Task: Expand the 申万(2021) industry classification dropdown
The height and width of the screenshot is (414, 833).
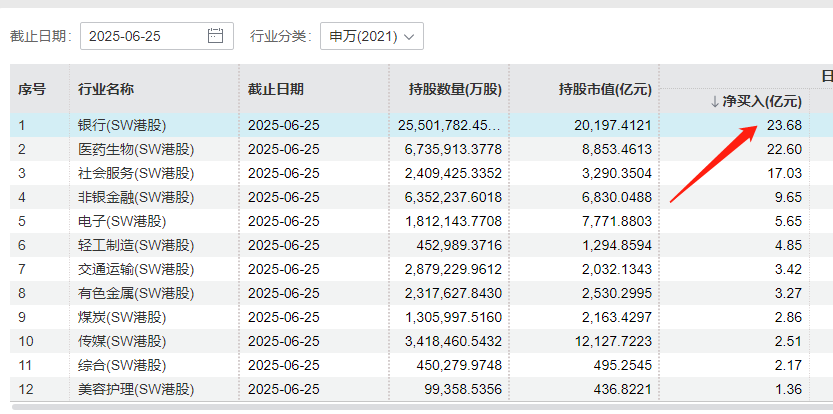Action: (x=371, y=36)
